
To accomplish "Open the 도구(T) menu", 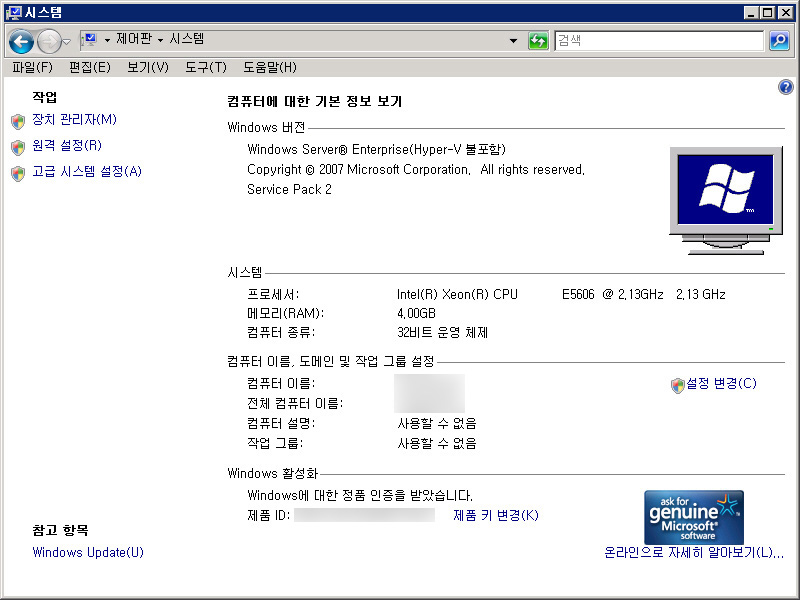I will 206,67.
